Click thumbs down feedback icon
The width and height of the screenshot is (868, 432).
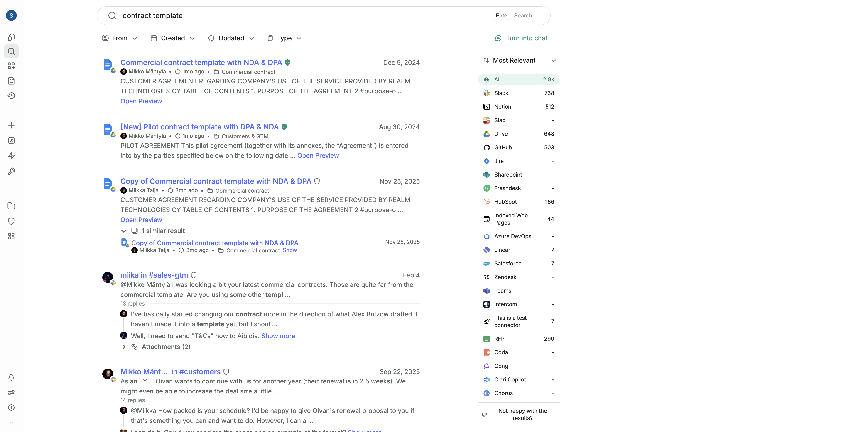tap(484, 415)
